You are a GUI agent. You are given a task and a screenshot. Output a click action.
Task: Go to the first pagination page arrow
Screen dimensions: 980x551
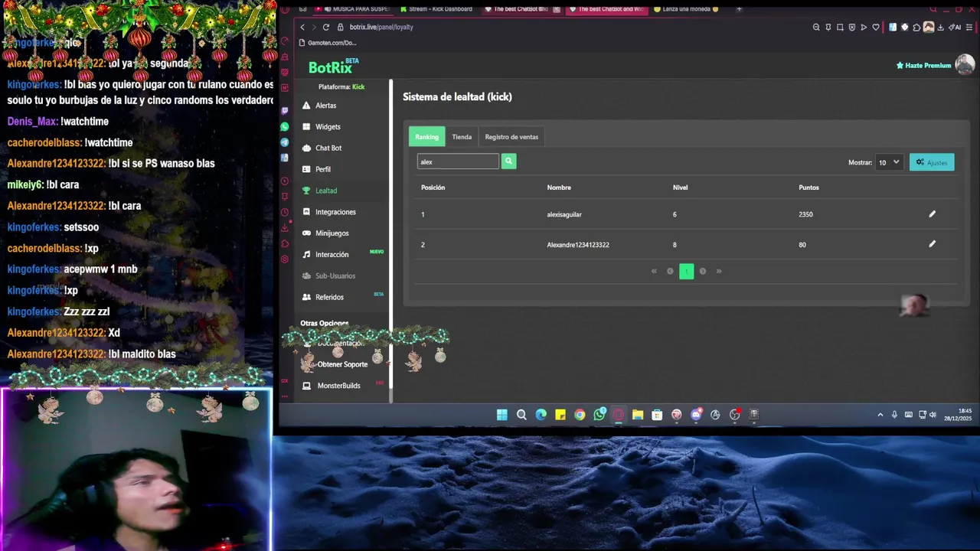pos(654,271)
